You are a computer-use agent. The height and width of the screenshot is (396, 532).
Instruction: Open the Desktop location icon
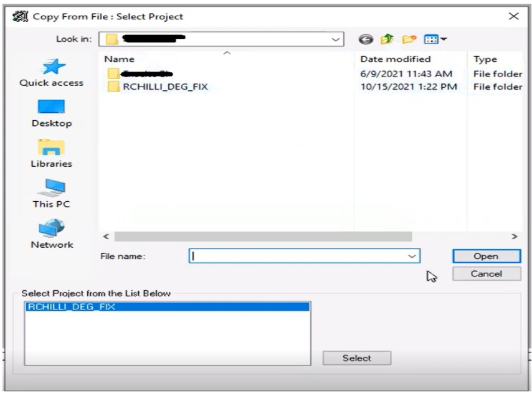coord(51,106)
